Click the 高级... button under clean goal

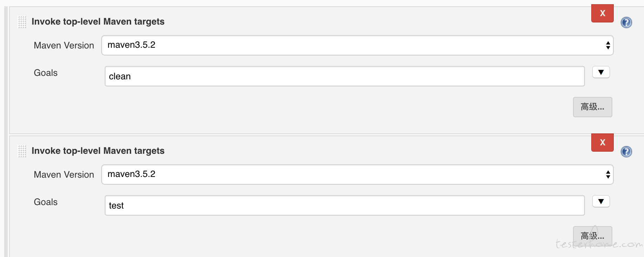click(593, 107)
